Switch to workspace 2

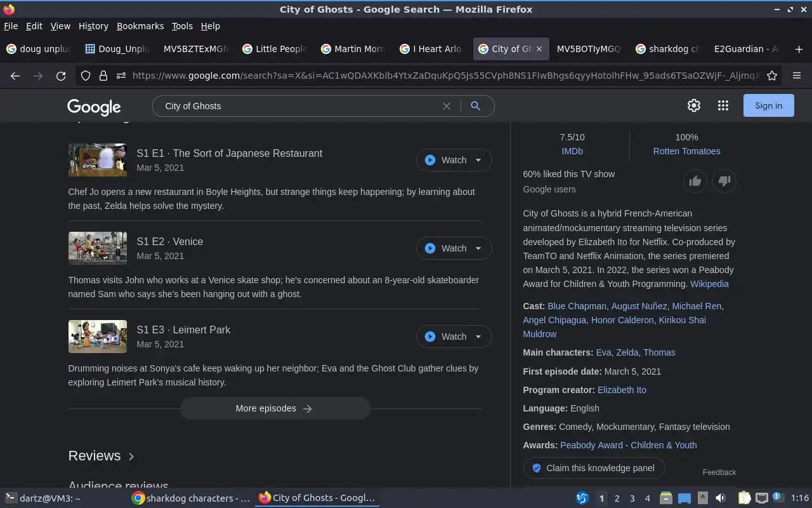click(617, 498)
